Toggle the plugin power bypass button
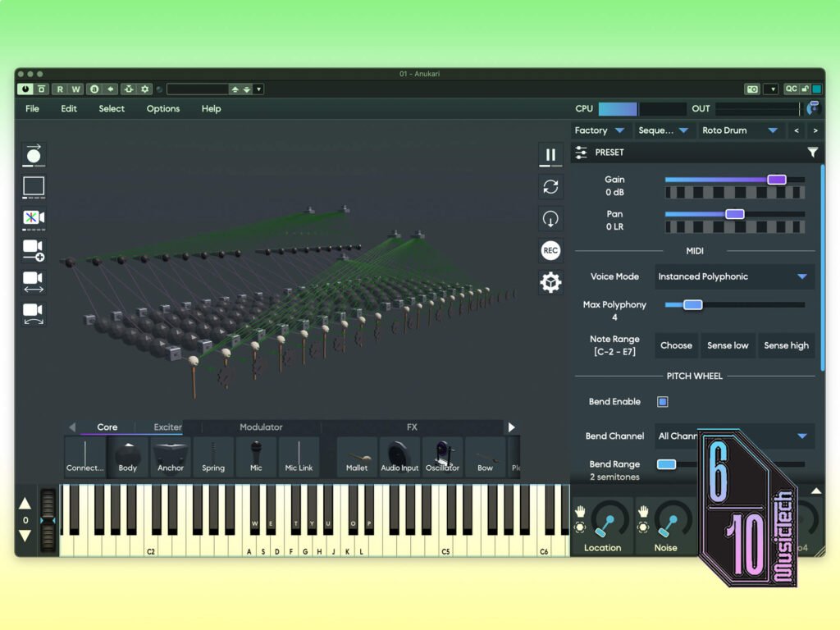Viewport: 840px width, 630px height. 25,89
